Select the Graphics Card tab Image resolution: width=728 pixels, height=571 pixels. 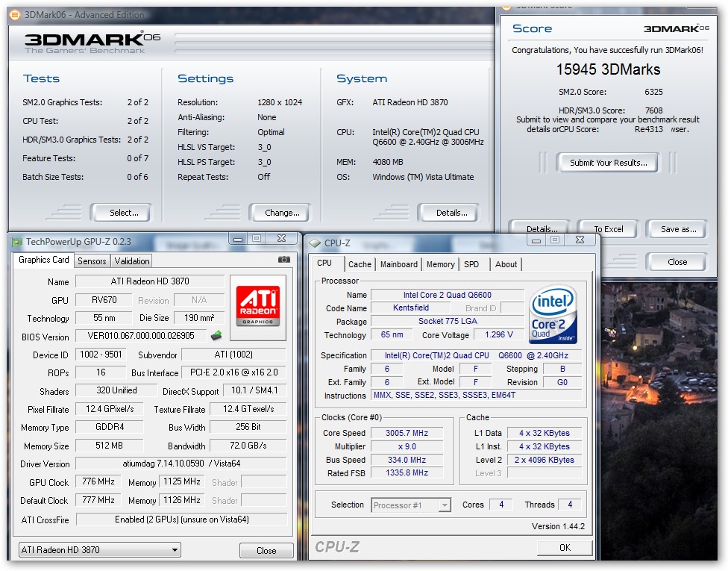tap(43, 260)
